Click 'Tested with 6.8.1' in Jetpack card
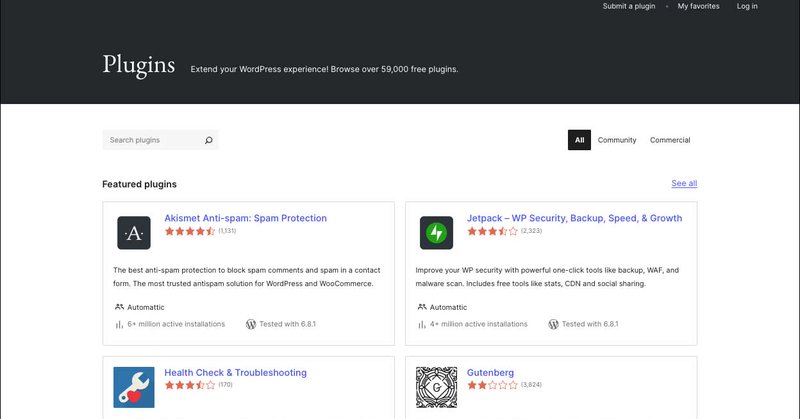Image resolution: width=800 pixels, height=419 pixels. [590, 324]
